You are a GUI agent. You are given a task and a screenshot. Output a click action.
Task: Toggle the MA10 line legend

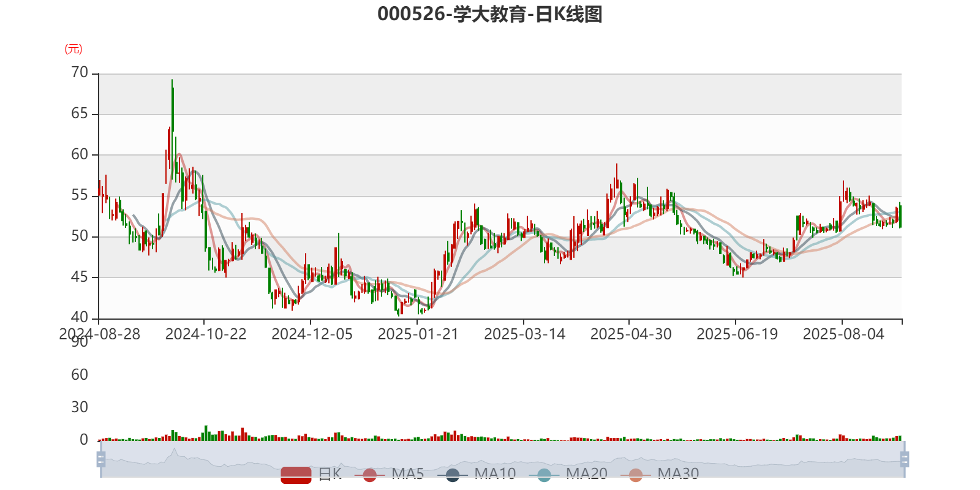tap(477, 475)
